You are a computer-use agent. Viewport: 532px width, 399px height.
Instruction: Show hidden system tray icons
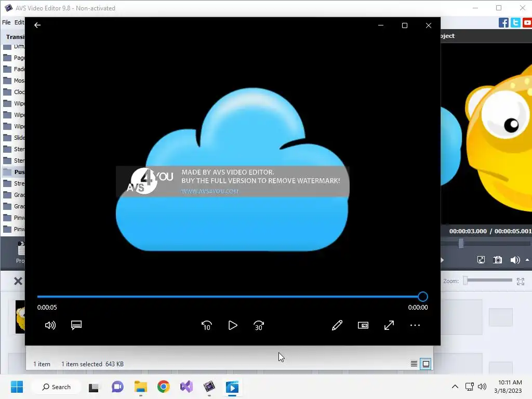pyautogui.click(x=455, y=387)
